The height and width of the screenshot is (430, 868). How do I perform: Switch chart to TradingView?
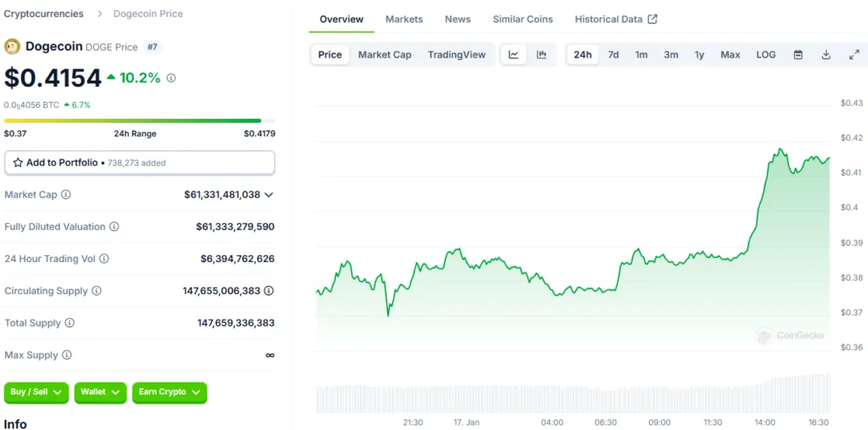pos(457,54)
